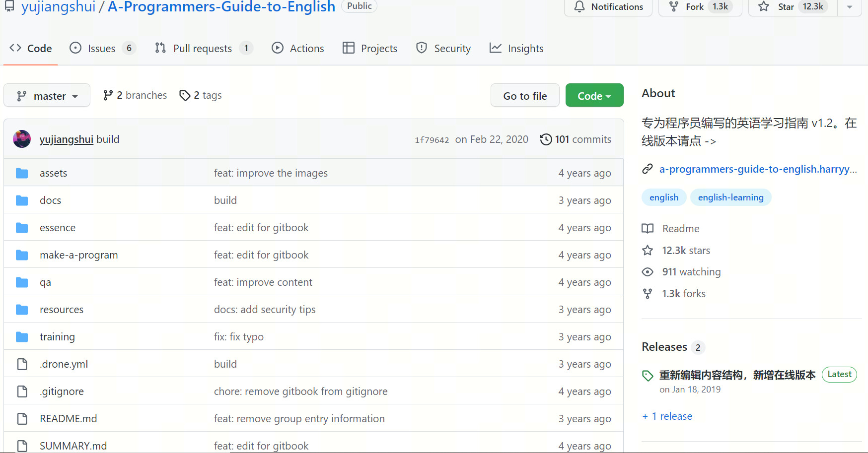Open the master branch dropdown
868x453 pixels.
click(x=47, y=95)
